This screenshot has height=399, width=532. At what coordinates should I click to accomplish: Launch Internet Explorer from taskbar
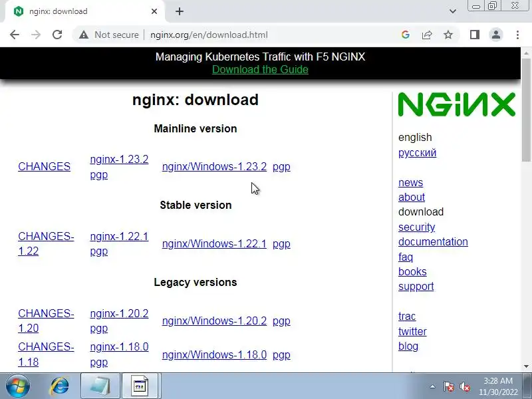point(60,386)
